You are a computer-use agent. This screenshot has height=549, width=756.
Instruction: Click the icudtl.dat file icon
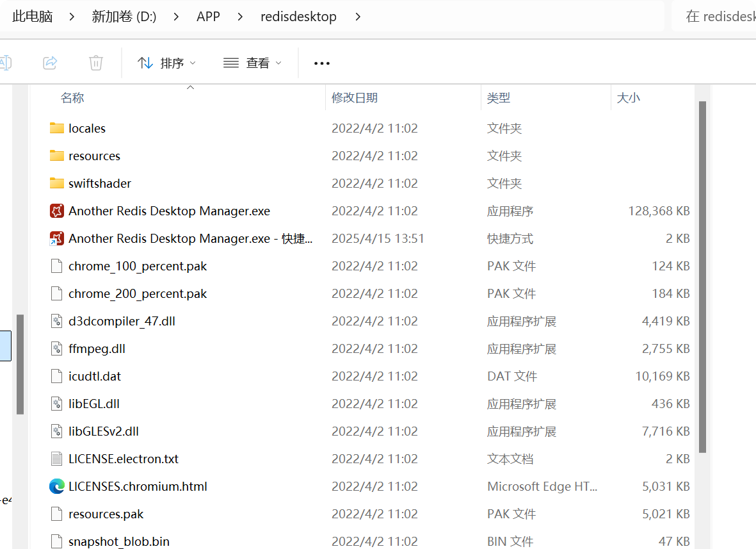tap(56, 376)
